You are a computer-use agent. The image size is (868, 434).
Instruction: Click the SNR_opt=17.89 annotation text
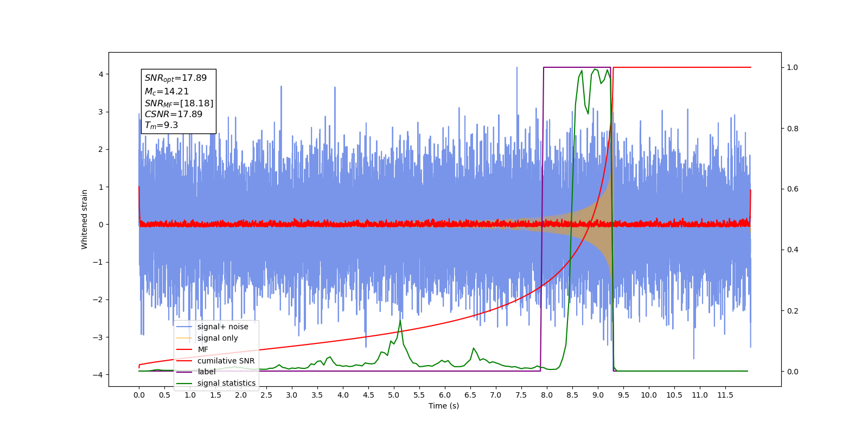[176, 78]
